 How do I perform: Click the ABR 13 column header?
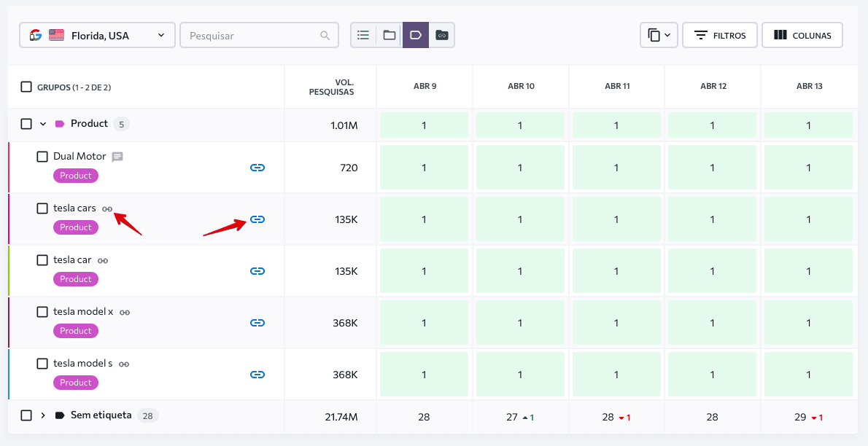click(x=810, y=86)
